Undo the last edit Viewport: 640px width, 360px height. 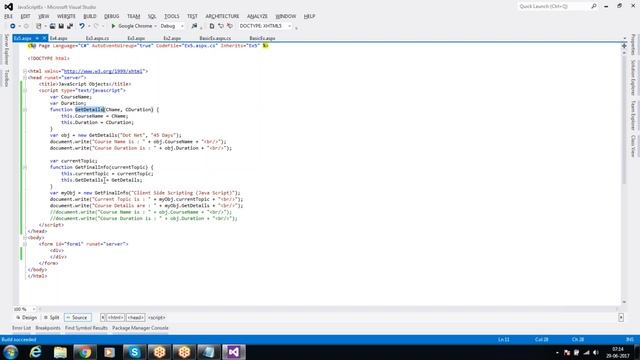pos(82,26)
